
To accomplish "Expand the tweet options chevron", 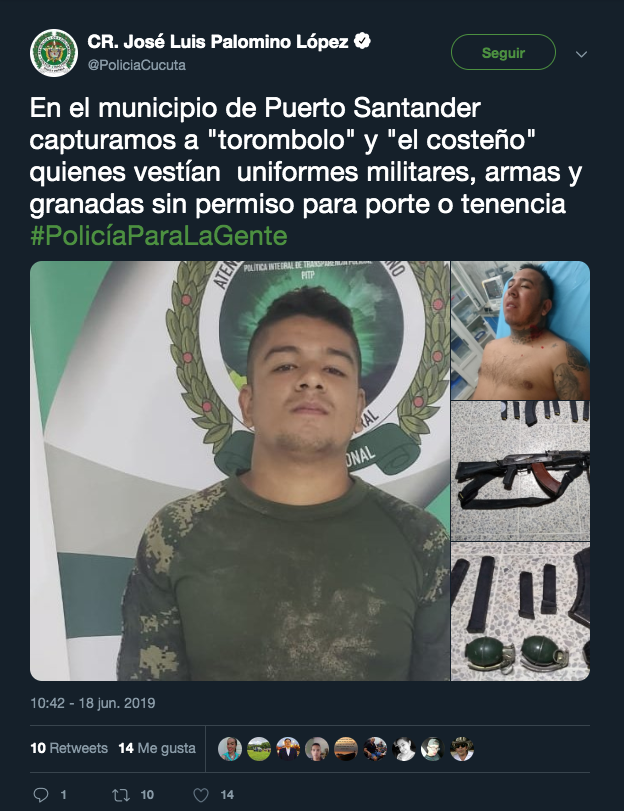I will pos(581,54).
